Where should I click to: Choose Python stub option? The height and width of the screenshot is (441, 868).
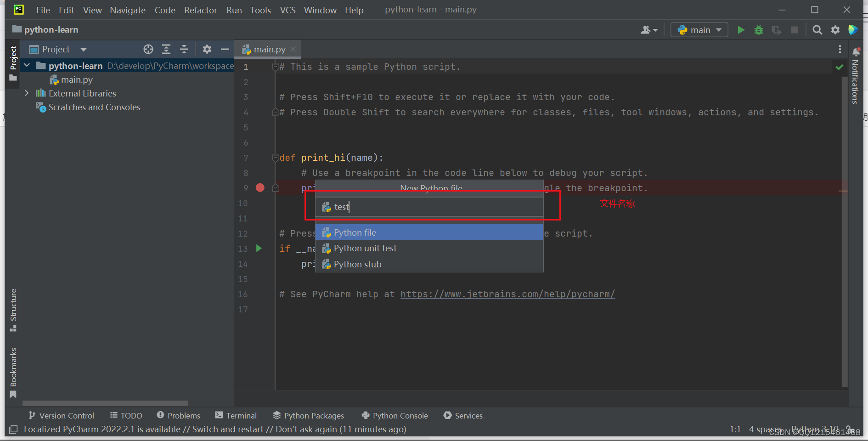429,264
